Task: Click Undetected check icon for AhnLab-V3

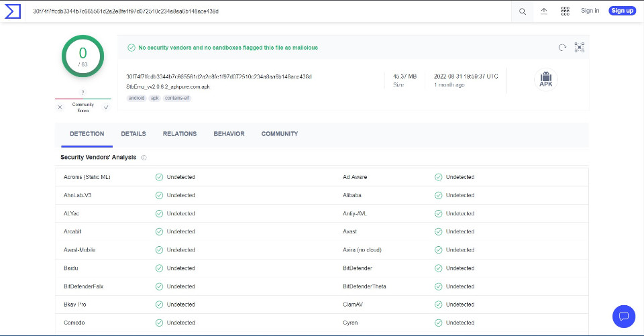Action: pos(160,195)
